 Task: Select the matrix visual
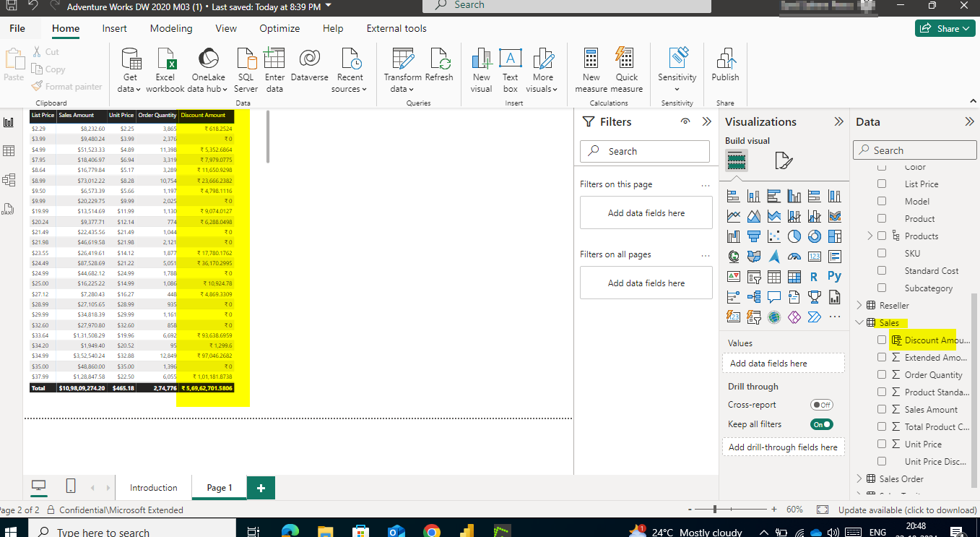pos(794,277)
